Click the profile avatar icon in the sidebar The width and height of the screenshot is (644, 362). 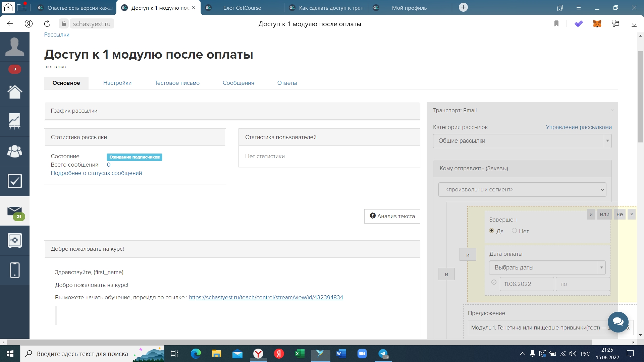pos(14,47)
